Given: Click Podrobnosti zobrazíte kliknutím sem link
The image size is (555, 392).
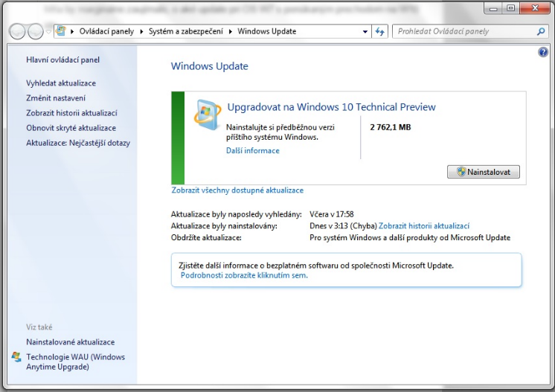Looking at the screenshot, I should (x=244, y=275).
